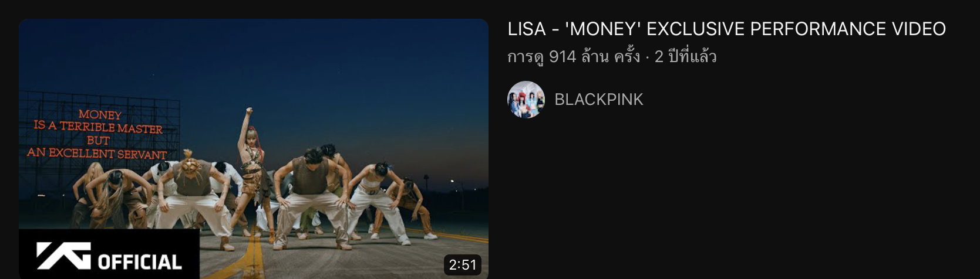Click the BLACKPINK channel avatar icon
Image resolution: width=980 pixels, height=279 pixels.
point(526,100)
